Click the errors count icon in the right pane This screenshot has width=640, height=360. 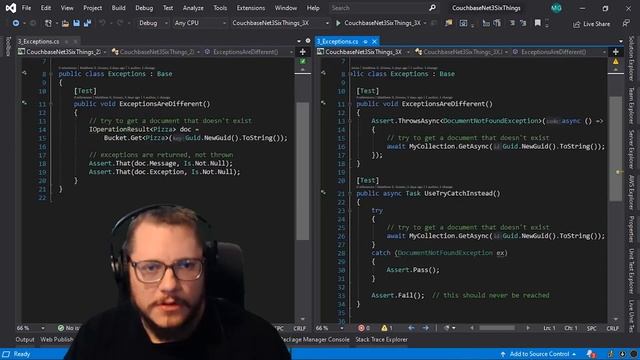pyautogui.click(x=361, y=328)
